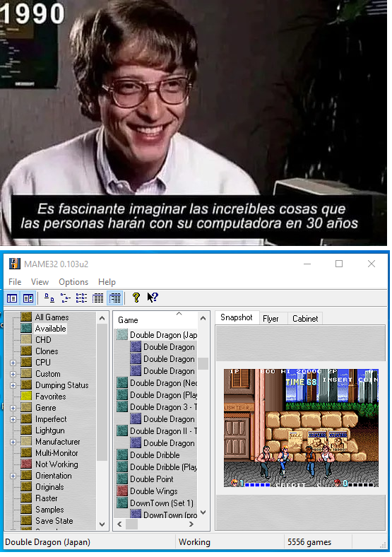Click the Double Dragon snapshot image

click(x=301, y=428)
